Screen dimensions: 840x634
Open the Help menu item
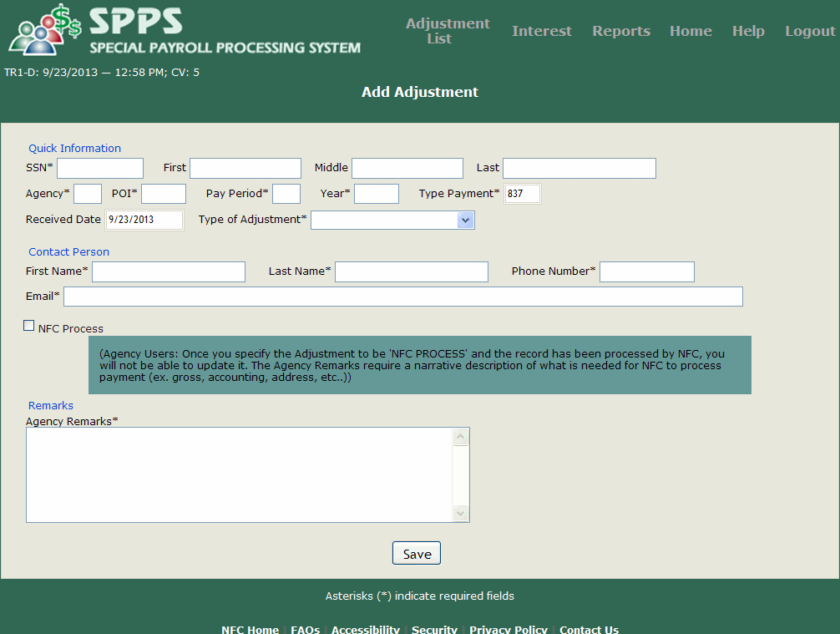(x=748, y=31)
